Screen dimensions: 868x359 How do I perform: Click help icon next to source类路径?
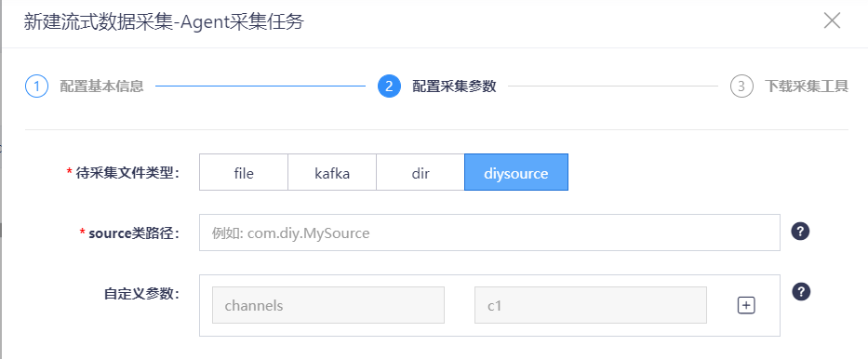tap(800, 232)
